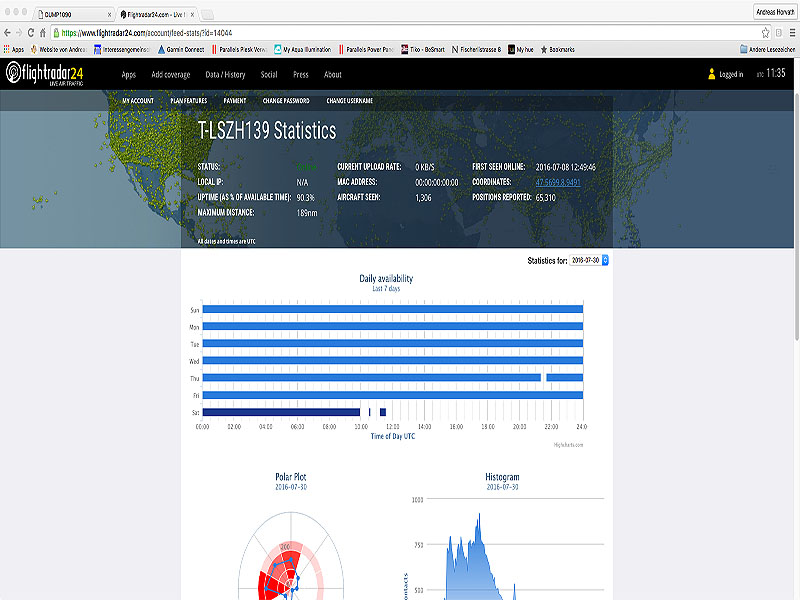This screenshot has height=600, width=800.
Task: Open CHANGE USERNAME link
Action: click(349, 101)
